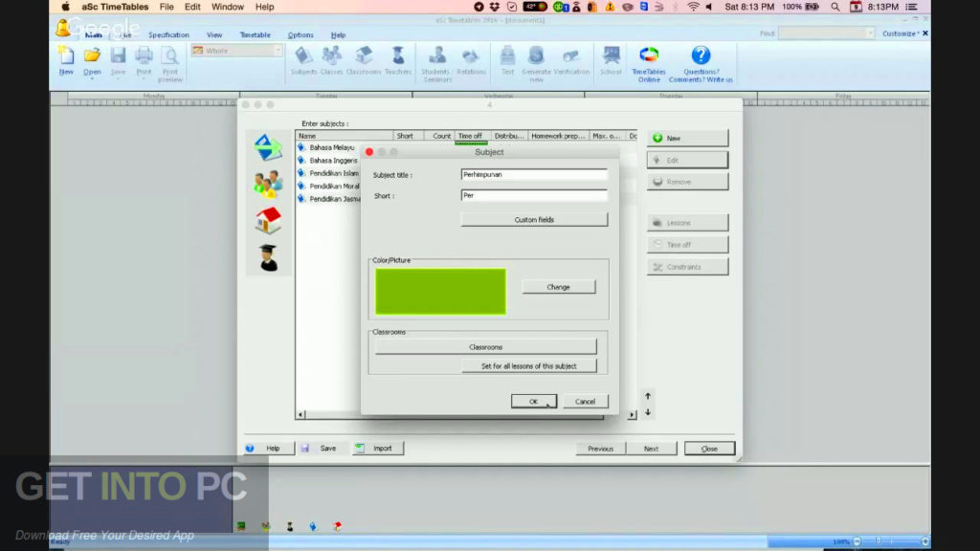Open Students Seminars toolbar icon

436,64
